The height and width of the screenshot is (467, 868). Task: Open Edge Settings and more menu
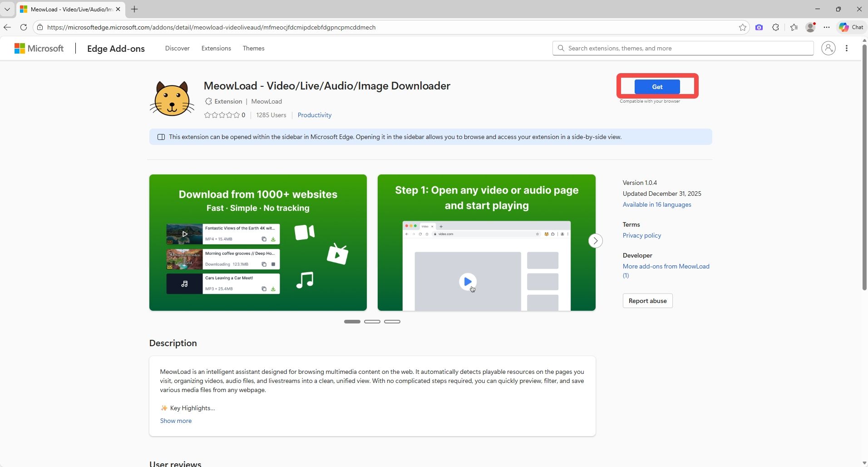[x=827, y=27]
